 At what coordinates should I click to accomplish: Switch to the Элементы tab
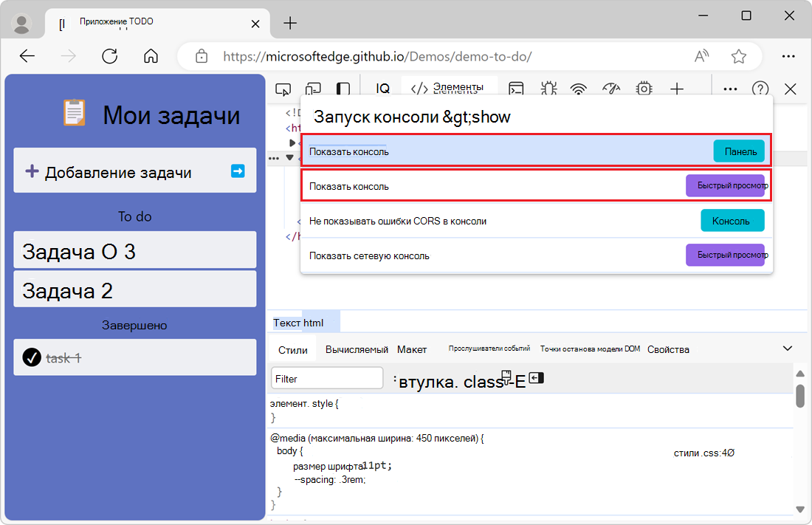[450, 89]
